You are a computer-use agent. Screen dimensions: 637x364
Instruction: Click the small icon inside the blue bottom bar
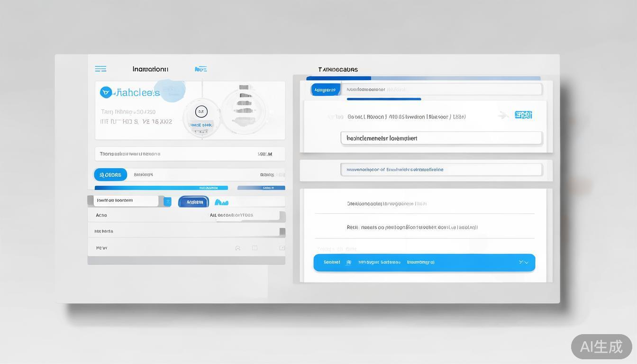[348, 262]
